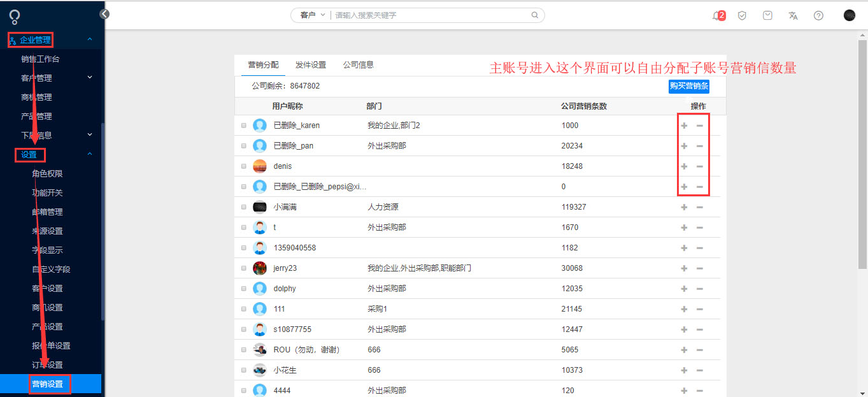Click the search magnifier icon
The image size is (868, 397).
(x=535, y=15)
